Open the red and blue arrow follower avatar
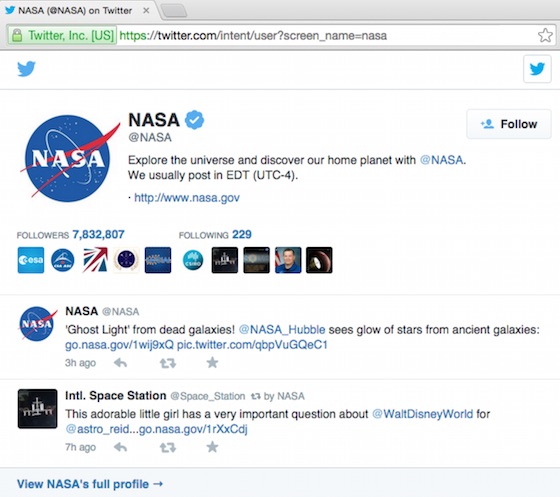 (95, 260)
